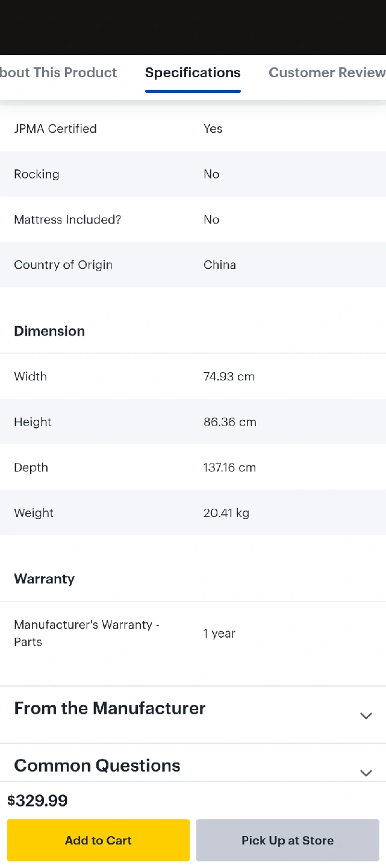386x868 pixels.
Task: Select the Height value 86.36 cm
Action: point(229,422)
